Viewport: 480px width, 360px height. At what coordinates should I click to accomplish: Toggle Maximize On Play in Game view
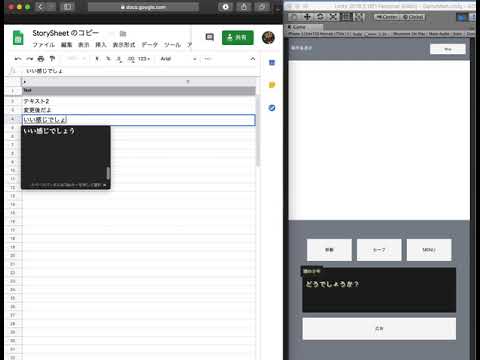(x=410, y=34)
